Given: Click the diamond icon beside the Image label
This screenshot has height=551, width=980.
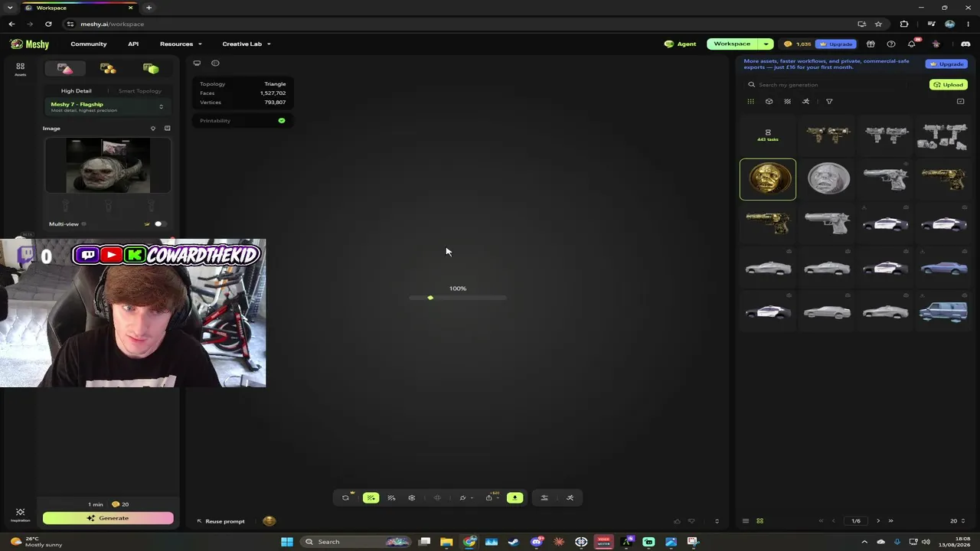Looking at the screenshot, I should (x=153, y=129).
